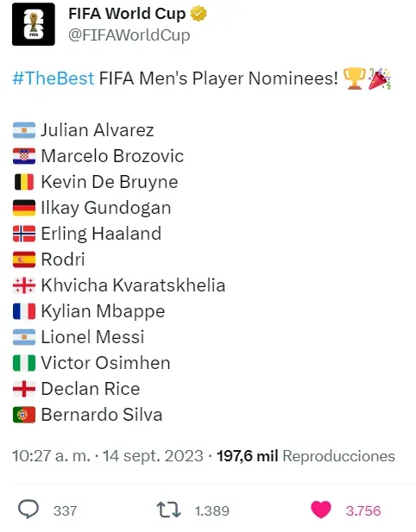Click the FIFA World Cup profile avatar
Viewport: 416px width, 532px height.
(34, 24)
